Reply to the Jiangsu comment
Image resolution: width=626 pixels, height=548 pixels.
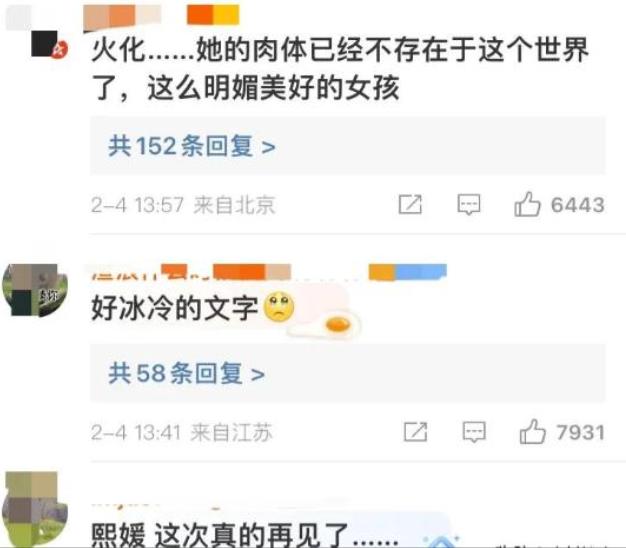(474, 432)
